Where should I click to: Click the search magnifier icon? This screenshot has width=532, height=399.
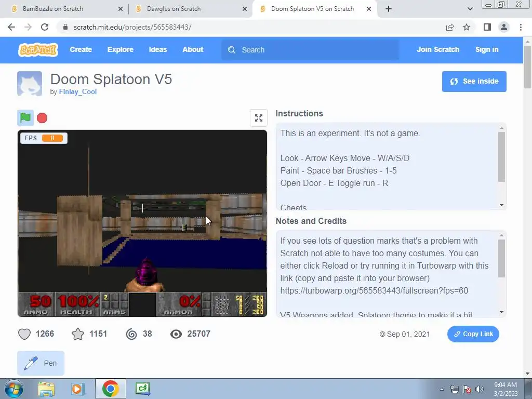[x=232, y=50]
